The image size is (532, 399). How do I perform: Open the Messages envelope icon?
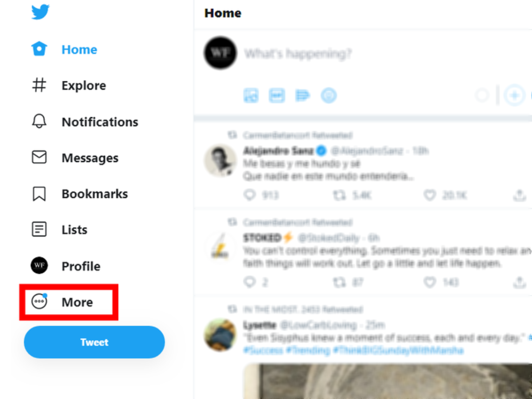click(x=39, y=157)
